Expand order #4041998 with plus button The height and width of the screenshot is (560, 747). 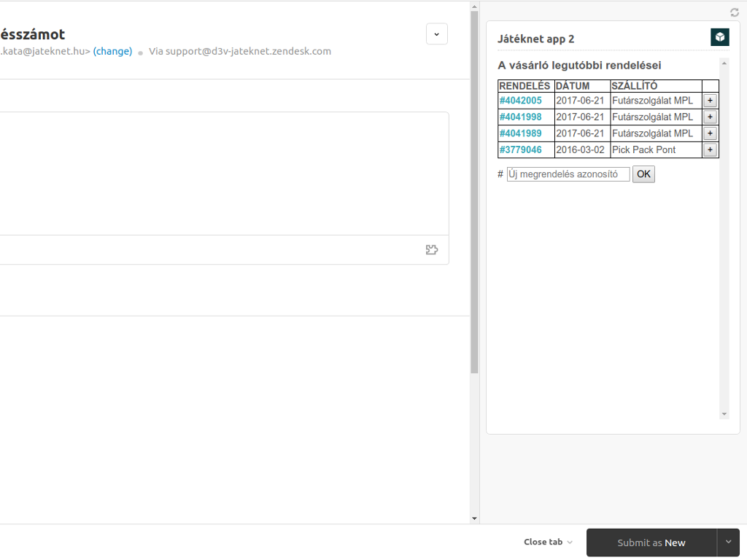(x=710, y=117)
